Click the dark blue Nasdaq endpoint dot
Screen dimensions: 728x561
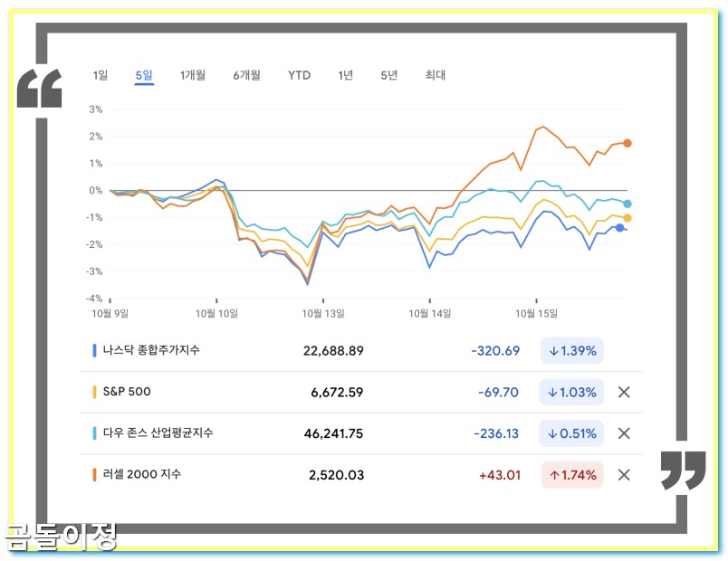(620, 228)
